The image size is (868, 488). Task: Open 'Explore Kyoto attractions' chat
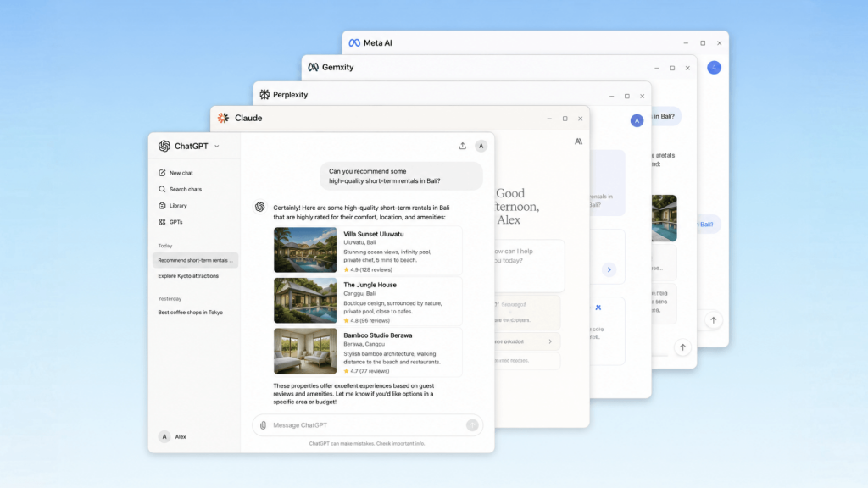(188, 275)
